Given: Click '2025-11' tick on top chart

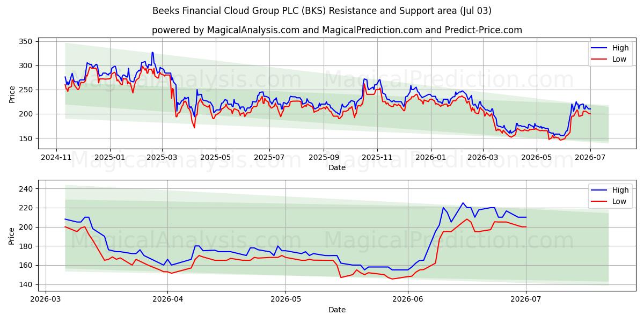Looking at the screenshot, I should point(377,158).
